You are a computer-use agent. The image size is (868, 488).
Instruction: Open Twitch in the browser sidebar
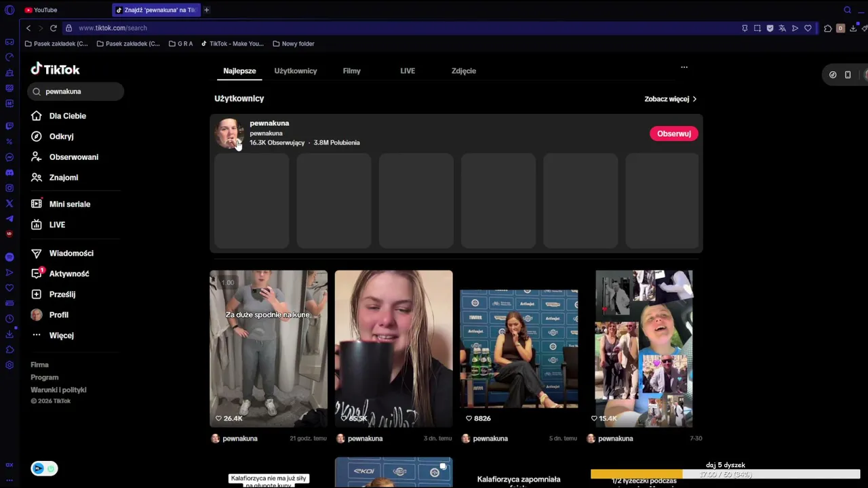(9, 126)
